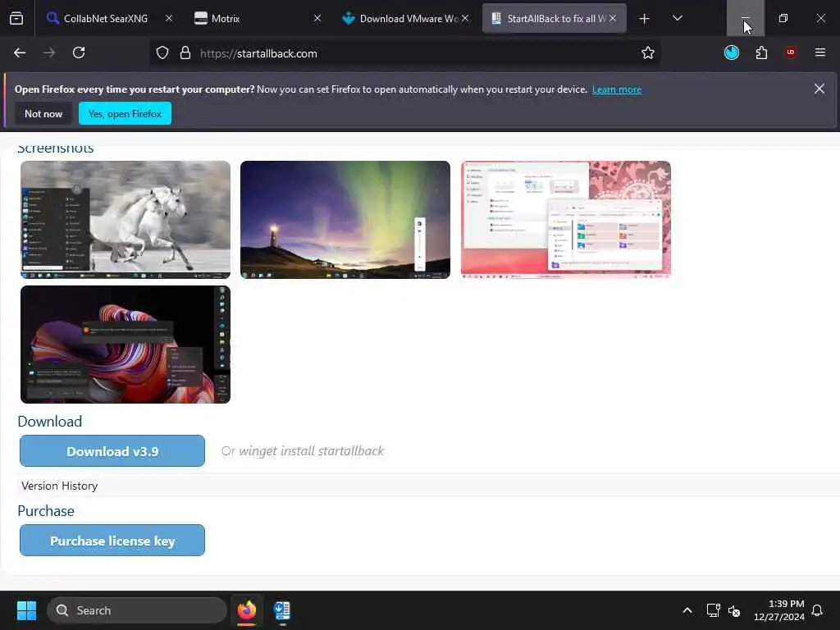The height and width of the screenshot is (630, 840).
Task: Open Firefox hamburger application menu
Action: coord(819,52)
